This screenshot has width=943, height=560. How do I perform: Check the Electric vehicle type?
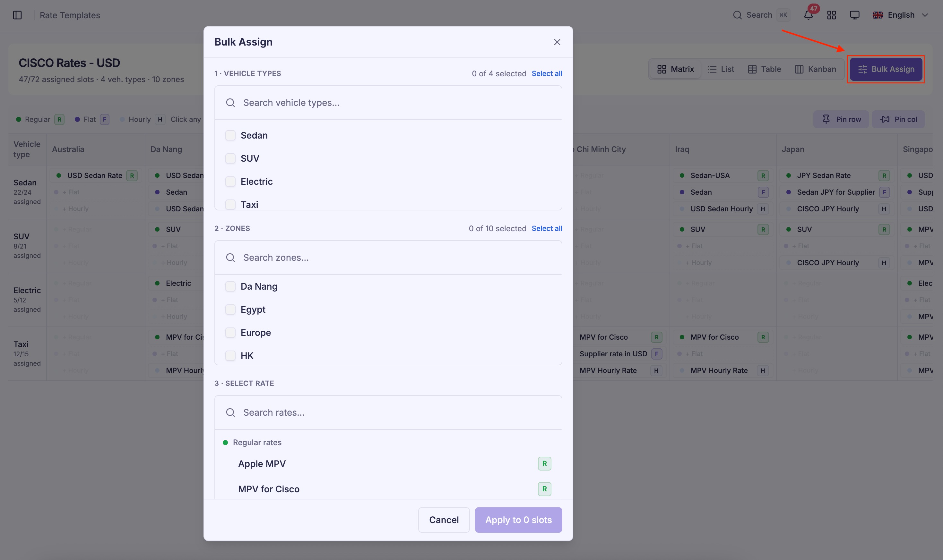pos(230,182)
